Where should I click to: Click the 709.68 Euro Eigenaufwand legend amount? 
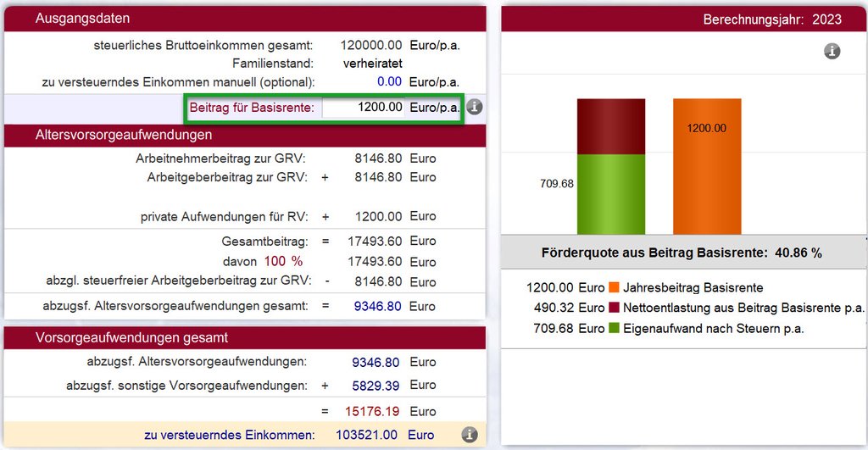pos(569,328)
